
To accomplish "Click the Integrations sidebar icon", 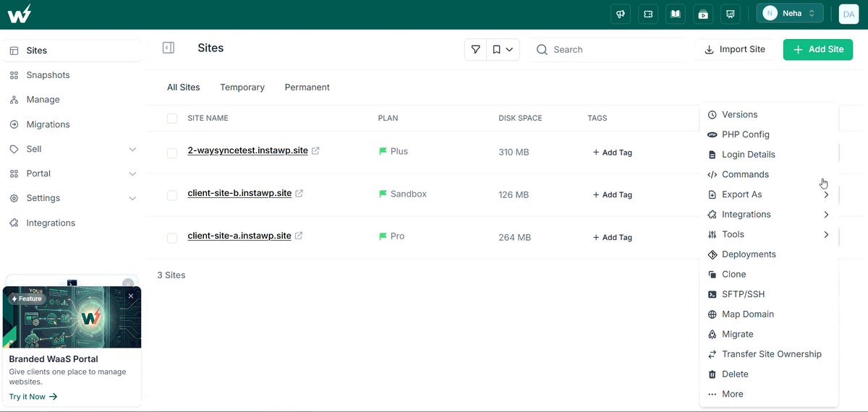I will coord(14,223).
